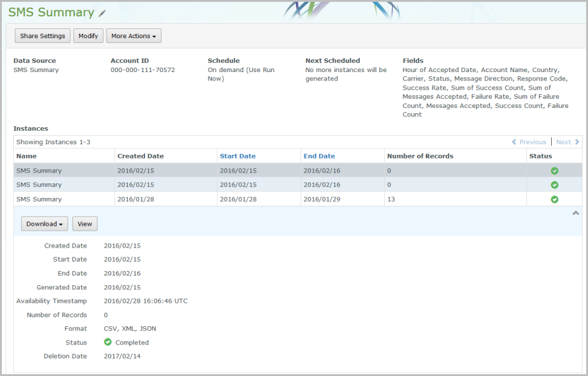Sort instances by the Start Date column header
This screenshot has height=376, width=588.
coord(238,156)
